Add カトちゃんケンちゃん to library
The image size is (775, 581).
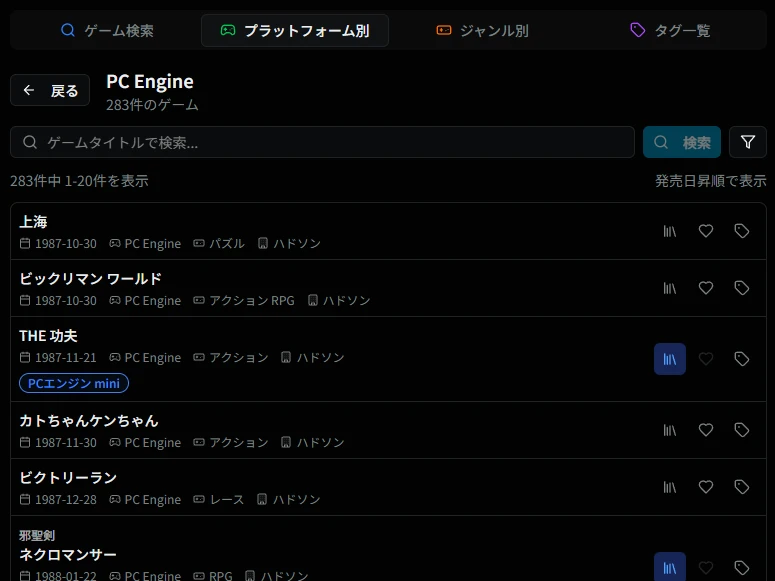[x=670, y=430]
